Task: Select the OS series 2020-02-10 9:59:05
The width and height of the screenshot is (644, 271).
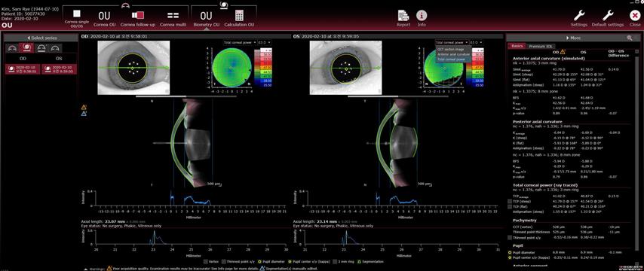Action: (x=59, y=69)
